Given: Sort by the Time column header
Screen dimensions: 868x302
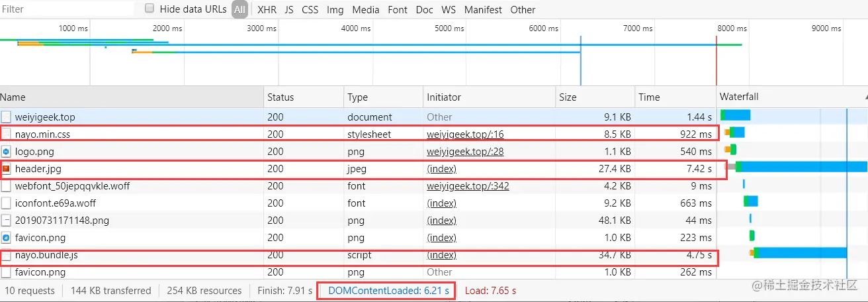Looking at the screenshot, I should coord(675,97).
